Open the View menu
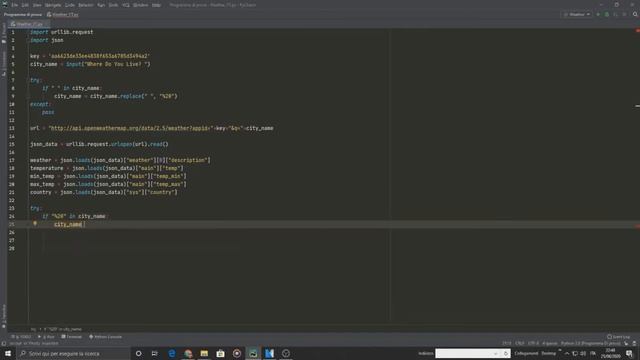Screen dimensions: 640x360 [37, 5]
